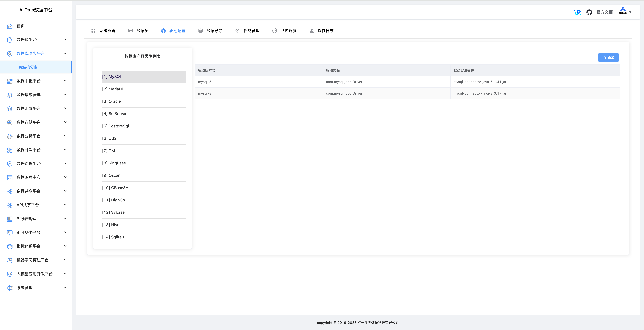Select [5] PostgreSql in database list
The image size is (644, 330).
115,126
